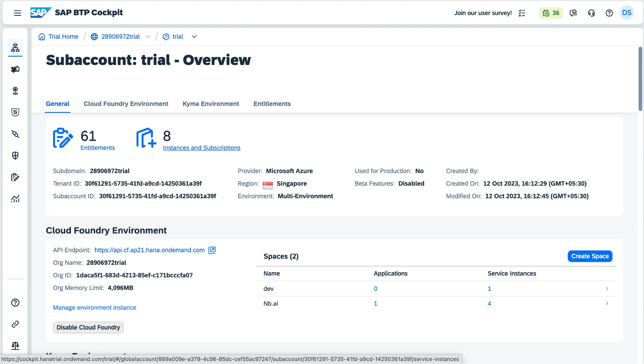Click Manage environment instance link
644x364 pixels.
tap(95, 307)
